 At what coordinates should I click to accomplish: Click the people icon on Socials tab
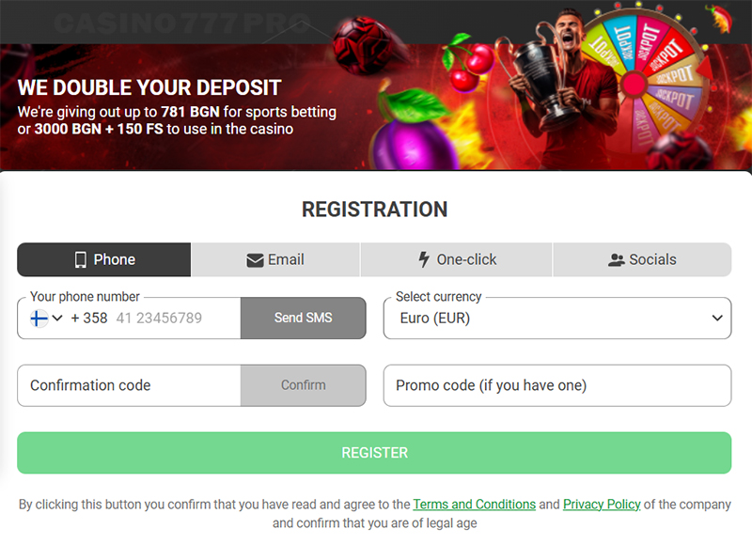pyautogui.click(x=616, y=259)
